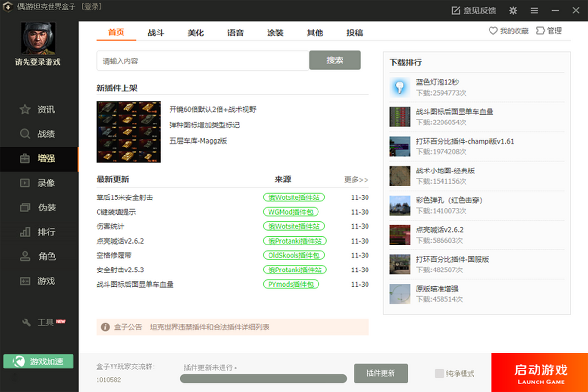
Task: Open 开镜60倍默认2倍+战术视野 plugin
Action: point(213,109)
